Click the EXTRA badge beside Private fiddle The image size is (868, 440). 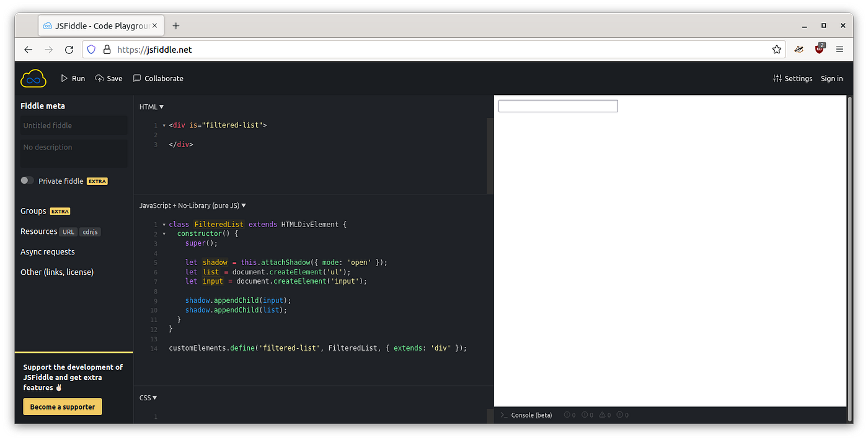(x=97, y=181)
